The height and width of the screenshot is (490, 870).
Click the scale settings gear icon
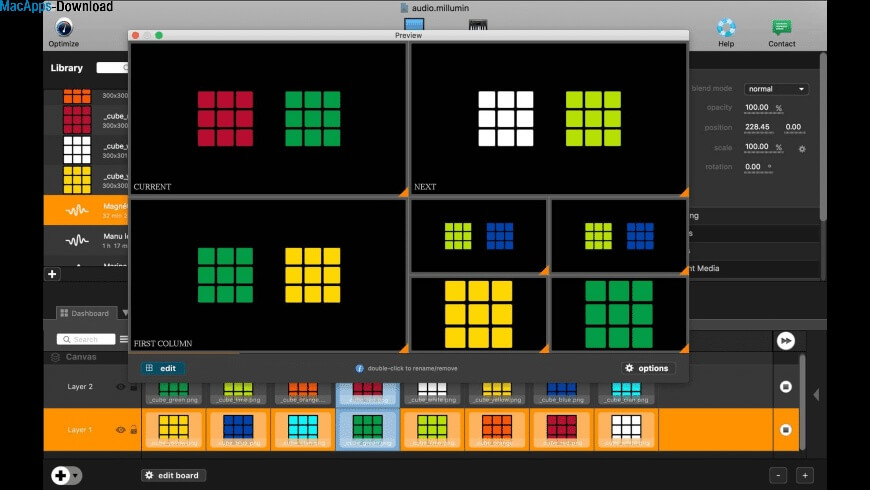tap(801, 148)
